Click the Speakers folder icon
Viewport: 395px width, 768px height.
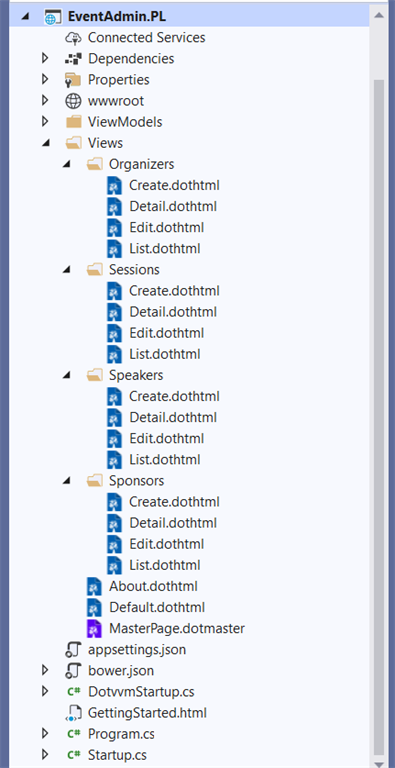point(94,376)
